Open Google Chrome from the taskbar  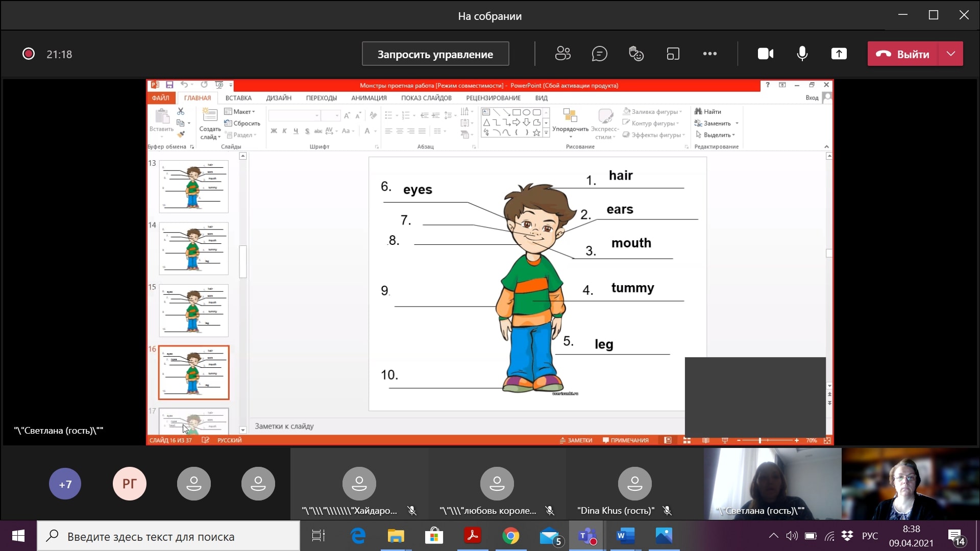tap(510, 536)
